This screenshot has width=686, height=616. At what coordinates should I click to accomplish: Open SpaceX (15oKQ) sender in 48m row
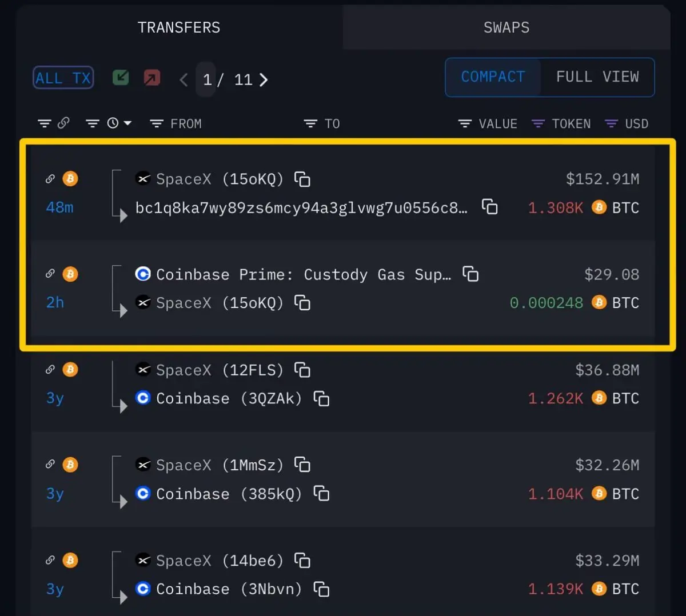[x=209, y=179]
